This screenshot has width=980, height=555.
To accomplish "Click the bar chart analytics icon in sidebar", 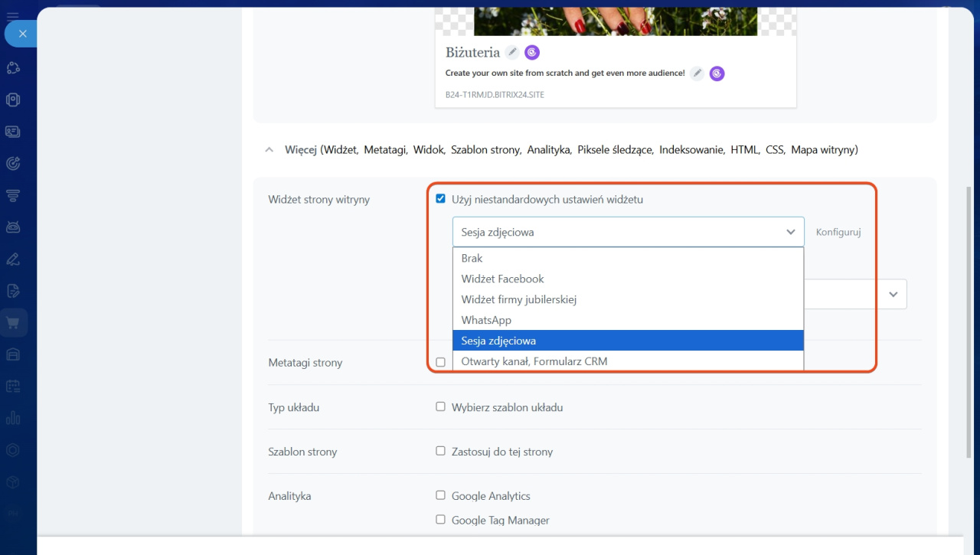I will pos(13,418).
